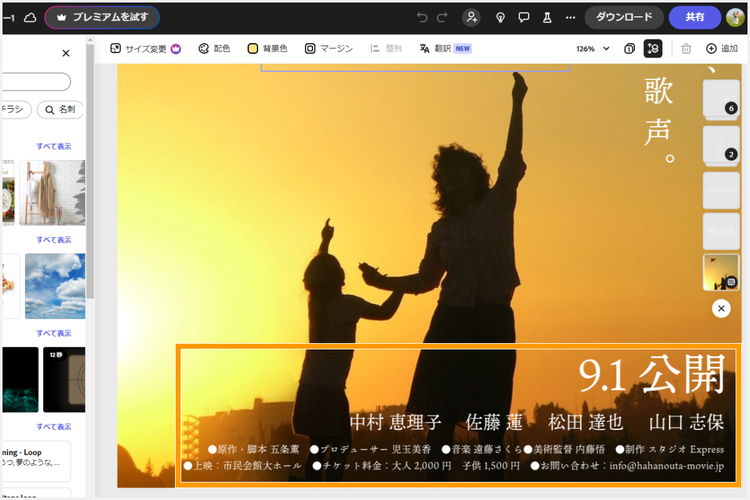Select the プロデューサー 児玉美香 credit
Screen dimensions: 750x500
pyautogui.click(x=370, y=449)
